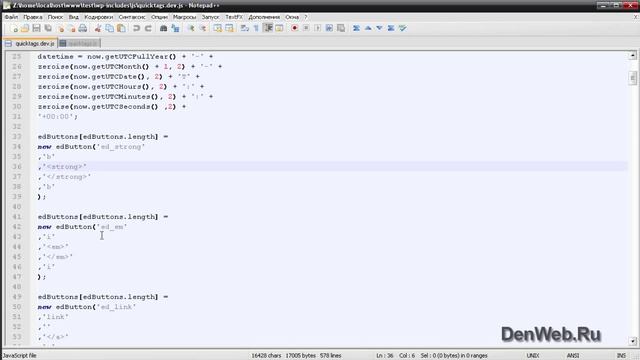
Task: Click 'ed_em' string on line 42
Action: pos(112,227)
